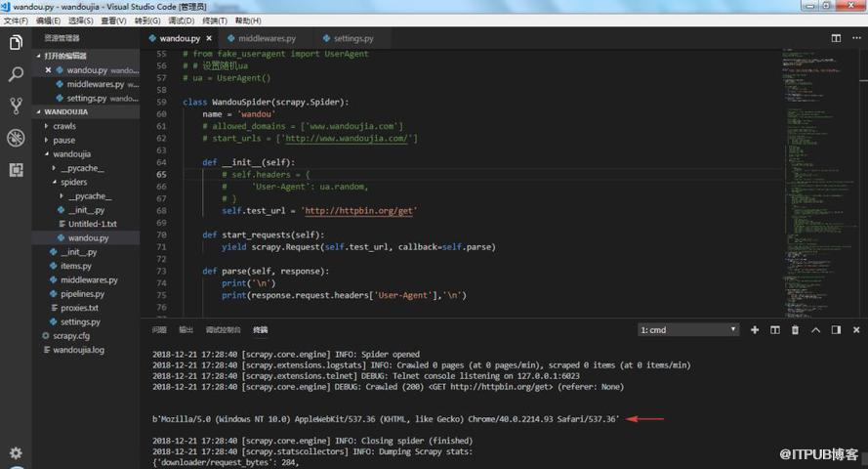Click the minimap code overview
868x469 pixels.
pyautogui.click(x=820, y=183)
